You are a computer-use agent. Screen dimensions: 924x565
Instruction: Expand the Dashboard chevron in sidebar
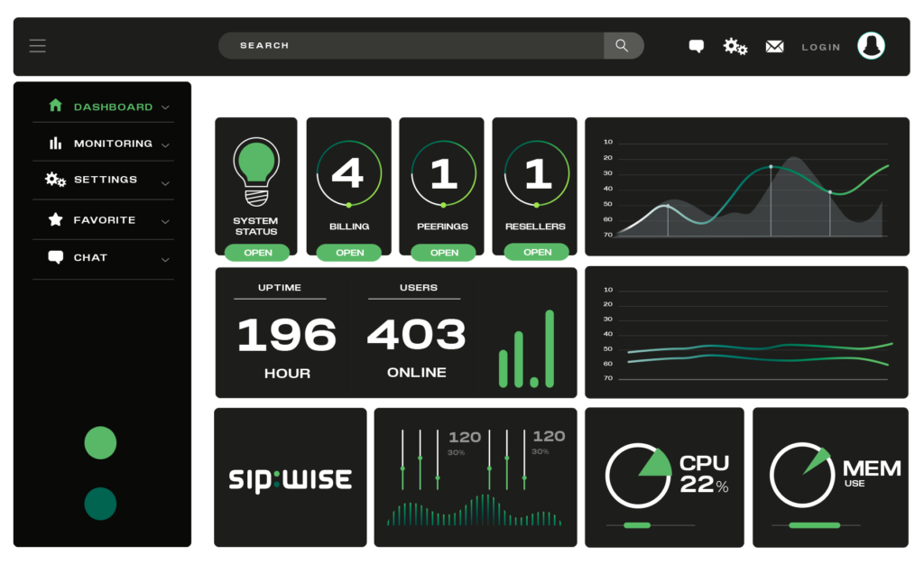click(165, 107)
